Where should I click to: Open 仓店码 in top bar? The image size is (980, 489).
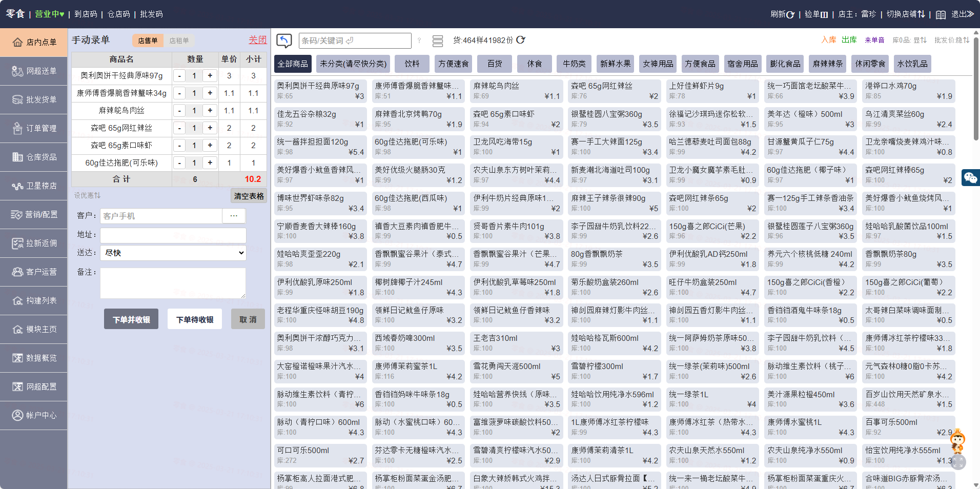tap(118, 14)
